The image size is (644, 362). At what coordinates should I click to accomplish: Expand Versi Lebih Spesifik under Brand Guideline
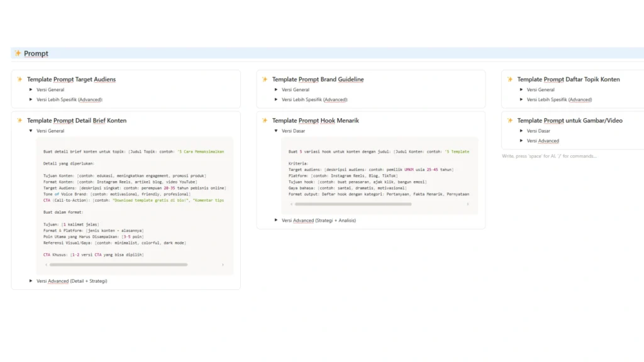tap(276, 99)
